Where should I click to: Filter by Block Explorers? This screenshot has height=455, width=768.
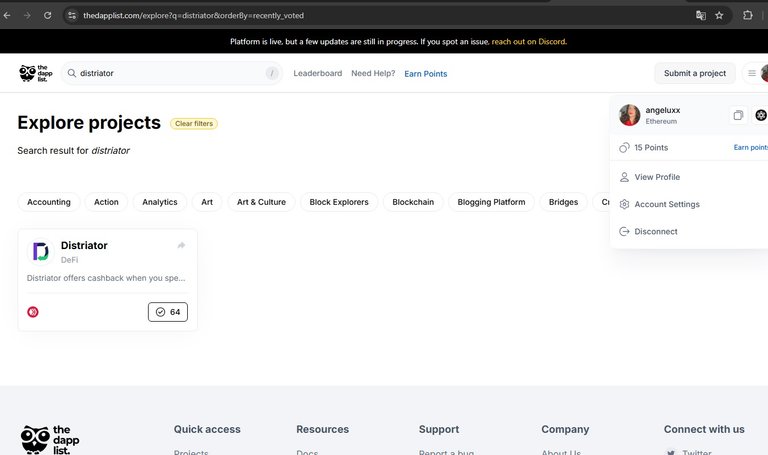[x=339, y=202]
